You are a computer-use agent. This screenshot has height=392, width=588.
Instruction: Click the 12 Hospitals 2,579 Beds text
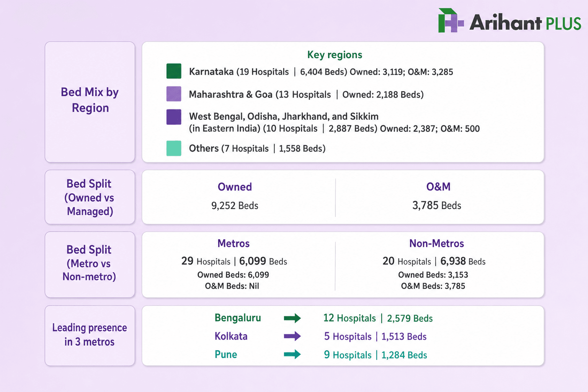pyautogui.click(x=378, y=318)
